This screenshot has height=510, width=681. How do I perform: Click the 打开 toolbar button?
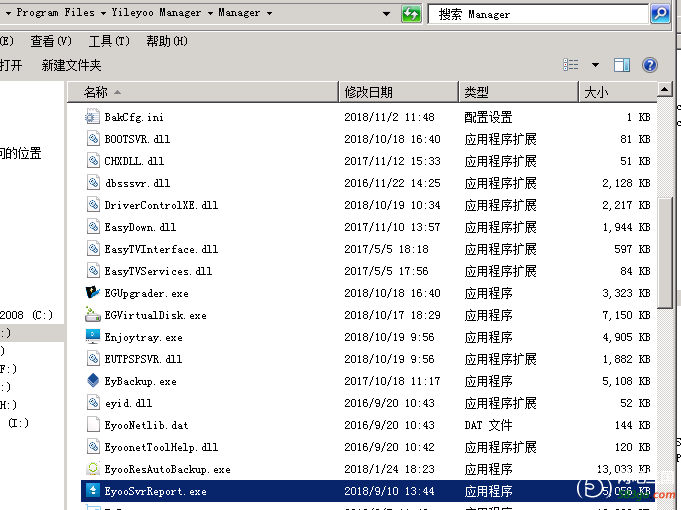11,65
